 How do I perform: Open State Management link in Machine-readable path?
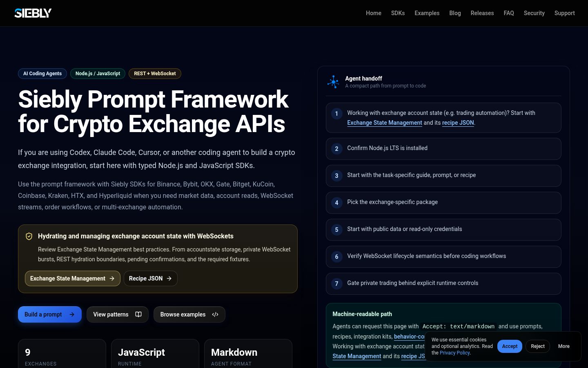357,356
